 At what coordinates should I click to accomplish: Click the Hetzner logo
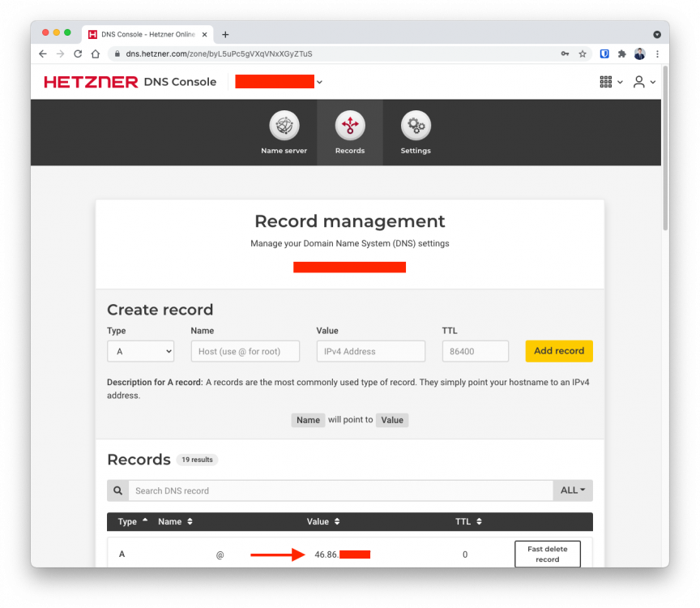pyautogui.click(x=91, y=82)
